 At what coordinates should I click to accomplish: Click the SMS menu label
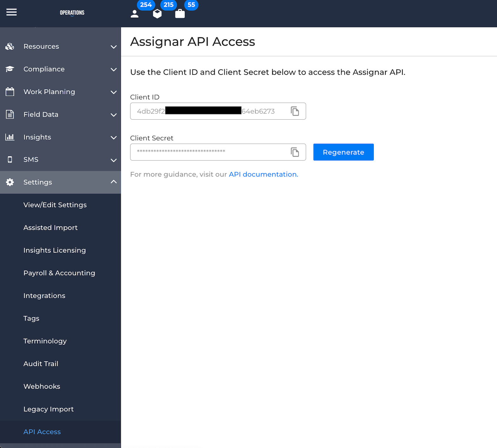pos(31,160)
